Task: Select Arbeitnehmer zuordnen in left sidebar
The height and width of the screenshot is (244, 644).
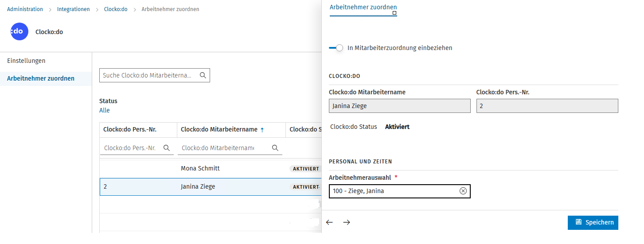Action: [x=41, y=78]
